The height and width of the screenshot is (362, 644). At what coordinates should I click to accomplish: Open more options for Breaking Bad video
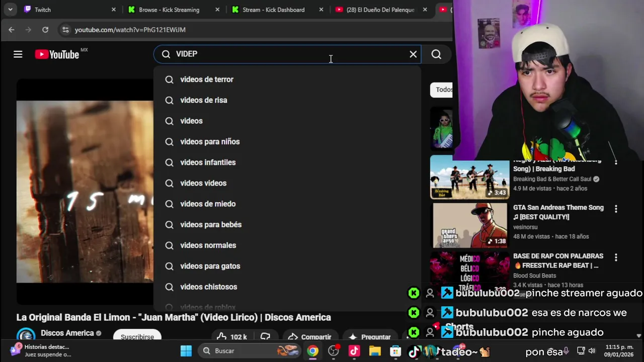(616, 162)
